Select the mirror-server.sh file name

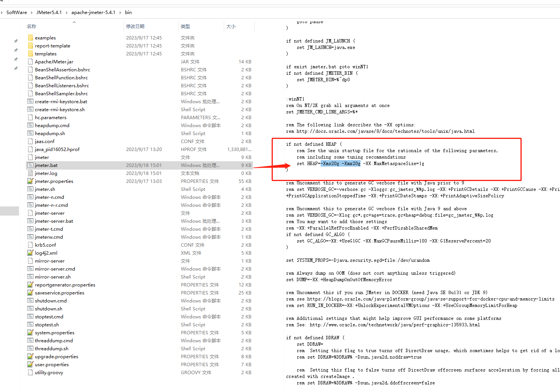point(53,277)
